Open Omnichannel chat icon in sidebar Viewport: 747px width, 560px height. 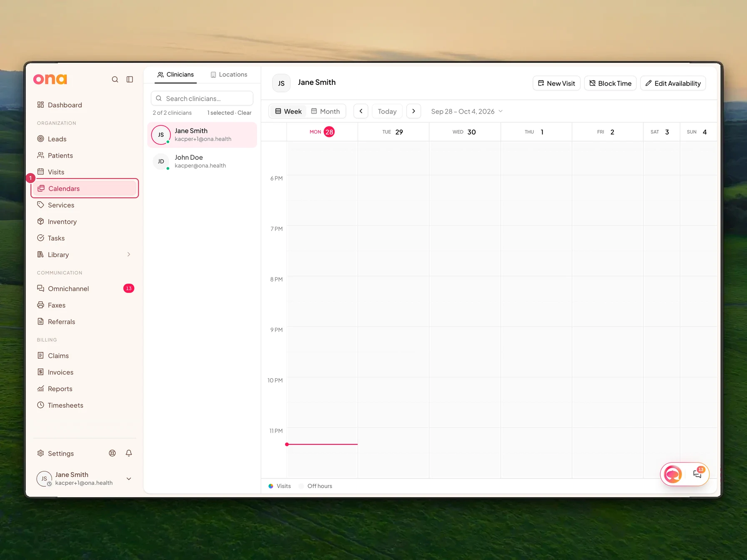coord(40,288)
